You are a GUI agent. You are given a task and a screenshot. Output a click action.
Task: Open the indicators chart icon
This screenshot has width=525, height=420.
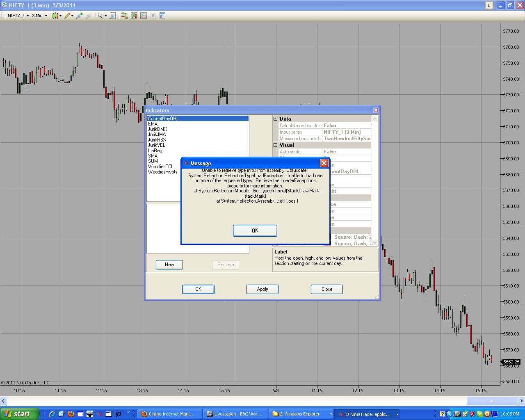point(144,16)
